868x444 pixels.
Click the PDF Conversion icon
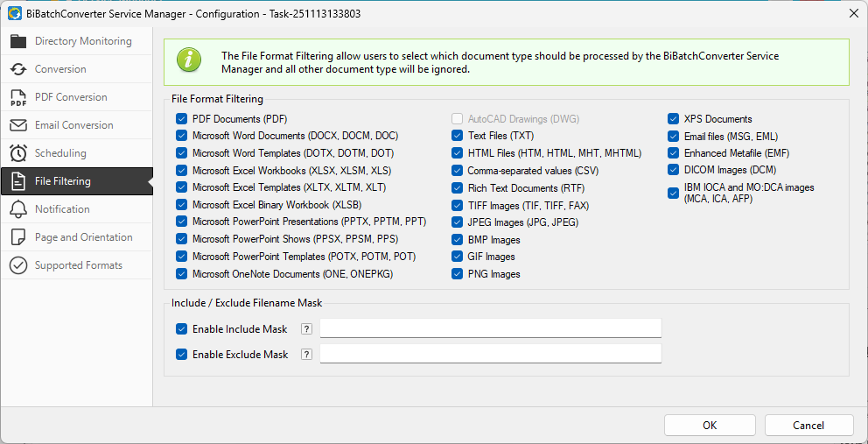point(18,97)
